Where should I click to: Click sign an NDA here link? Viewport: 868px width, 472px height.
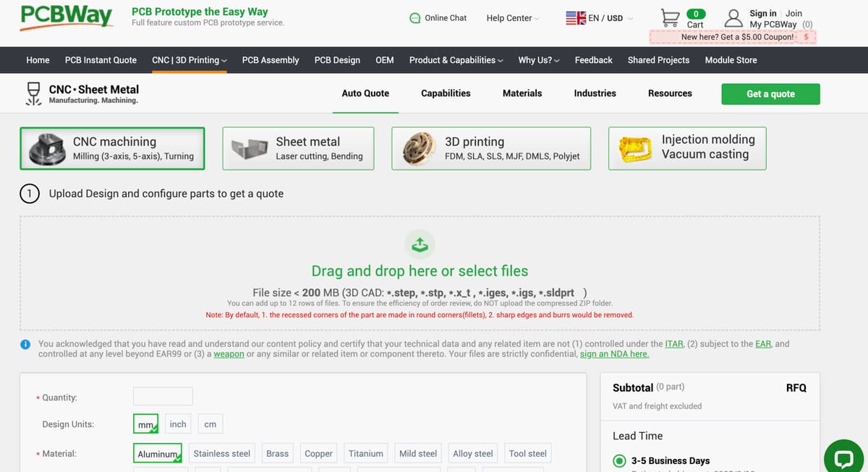[614, 354]
